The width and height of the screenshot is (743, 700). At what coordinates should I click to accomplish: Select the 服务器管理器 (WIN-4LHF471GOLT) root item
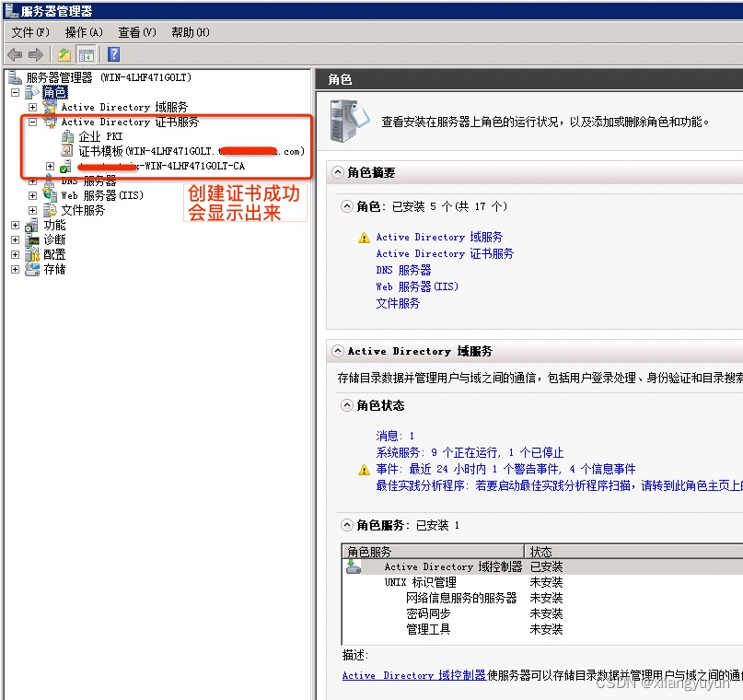[x=109, y=77]
